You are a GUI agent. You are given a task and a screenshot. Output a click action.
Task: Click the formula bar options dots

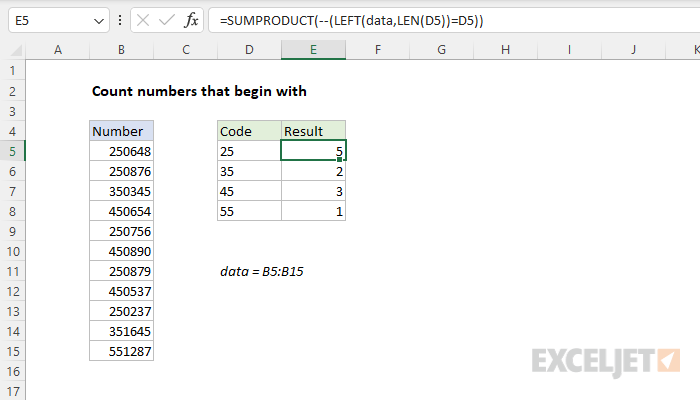(120, 20)
